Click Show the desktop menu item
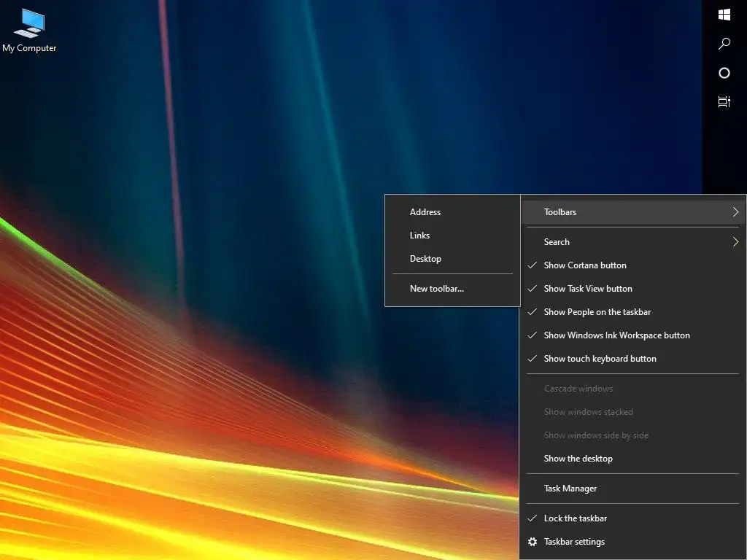Image resolution: width=747 pixels, height=560 pixels. click(x=632, y=459)
